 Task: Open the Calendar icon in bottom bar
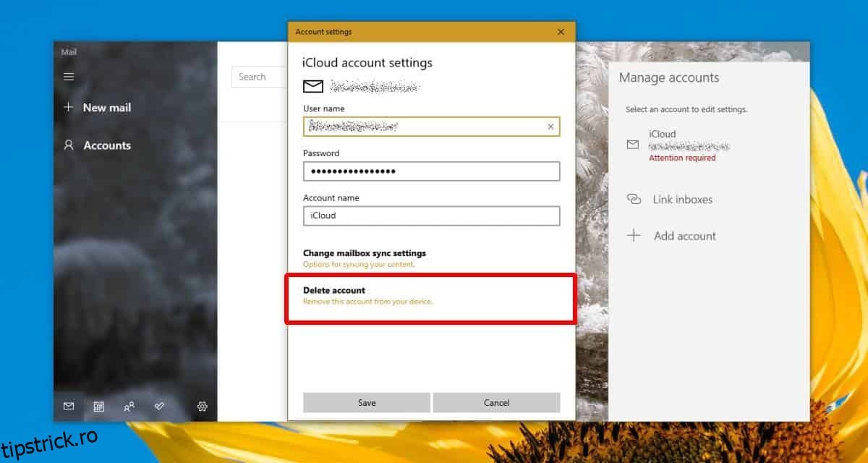click(x=99, y=407)
